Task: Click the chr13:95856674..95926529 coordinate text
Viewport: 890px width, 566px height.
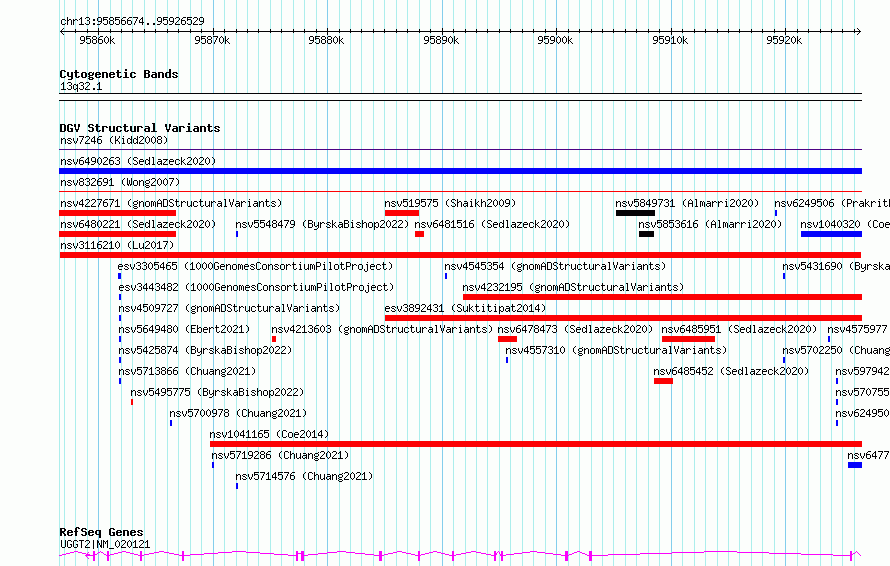Action: 132,21
